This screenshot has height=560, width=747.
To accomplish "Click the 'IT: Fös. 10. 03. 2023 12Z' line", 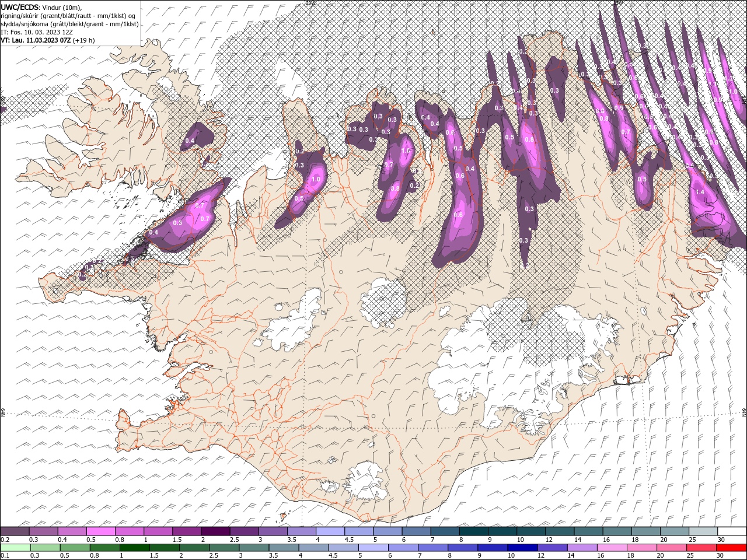I will [37, 32].
